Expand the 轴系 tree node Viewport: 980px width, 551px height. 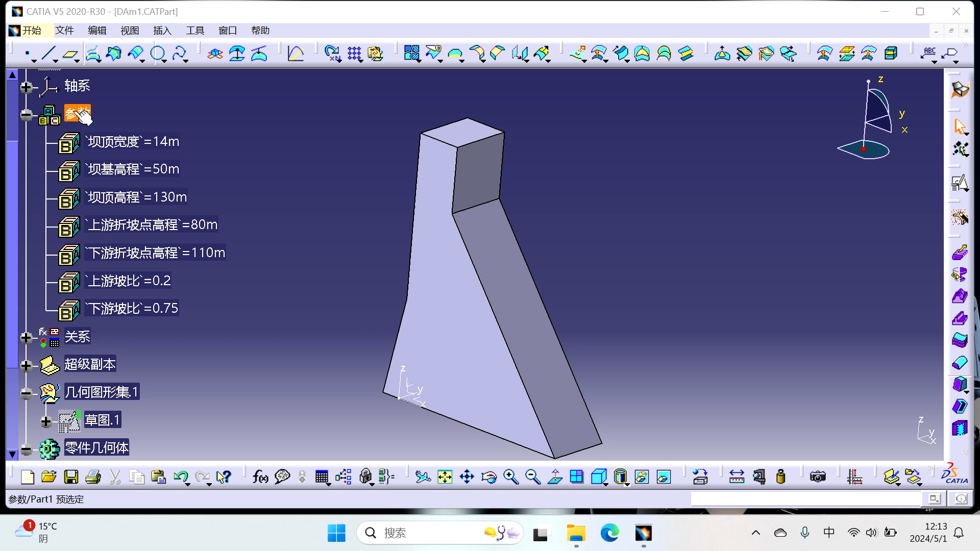click(26, 87)
